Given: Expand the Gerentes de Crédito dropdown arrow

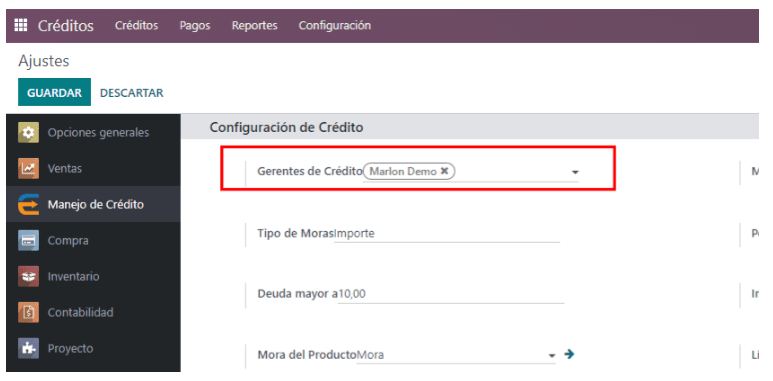Looking at the screenshot, I should [575, 173].
